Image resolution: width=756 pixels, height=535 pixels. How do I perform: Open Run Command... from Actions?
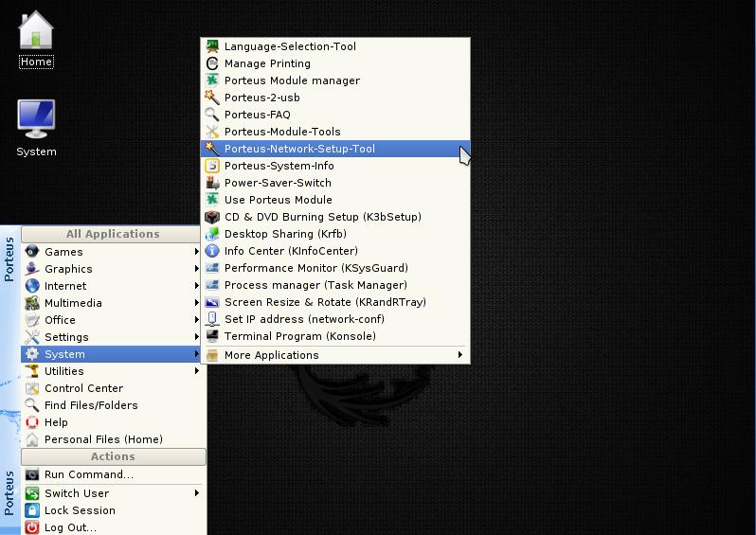click(88, 474)
